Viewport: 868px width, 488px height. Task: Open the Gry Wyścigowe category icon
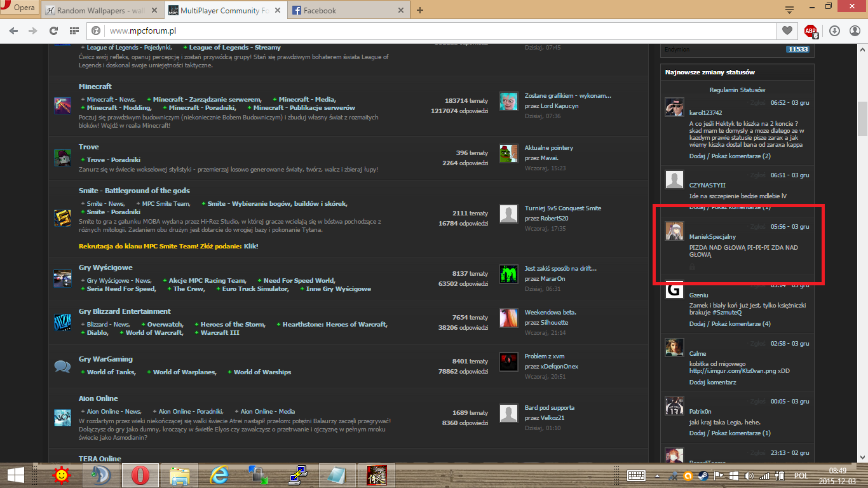click(62, 278)
